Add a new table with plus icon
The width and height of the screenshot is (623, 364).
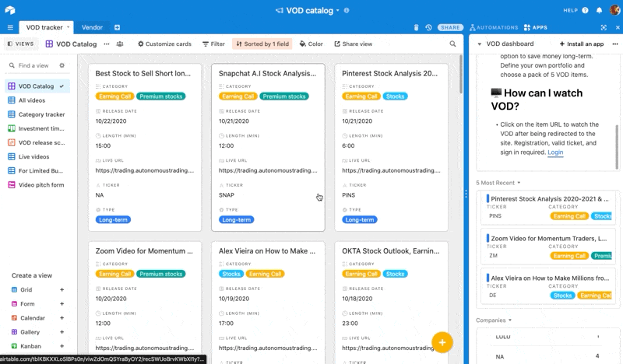(x=118, y=27)
